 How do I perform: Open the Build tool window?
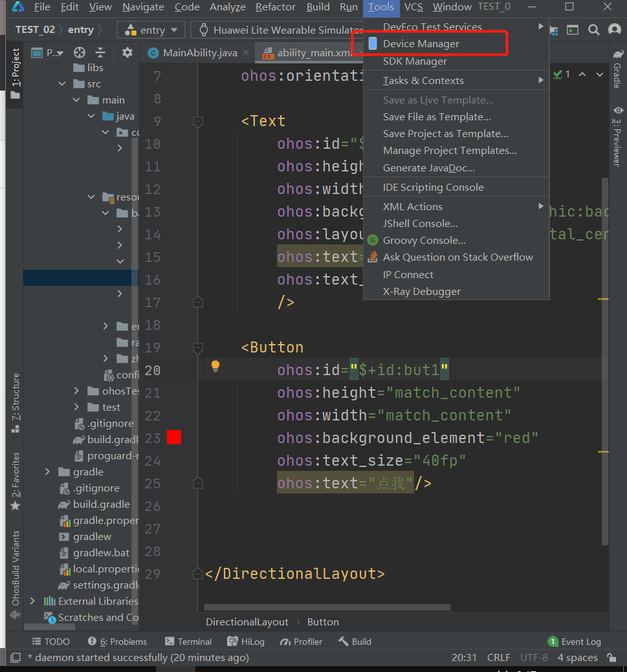[355, 641]
